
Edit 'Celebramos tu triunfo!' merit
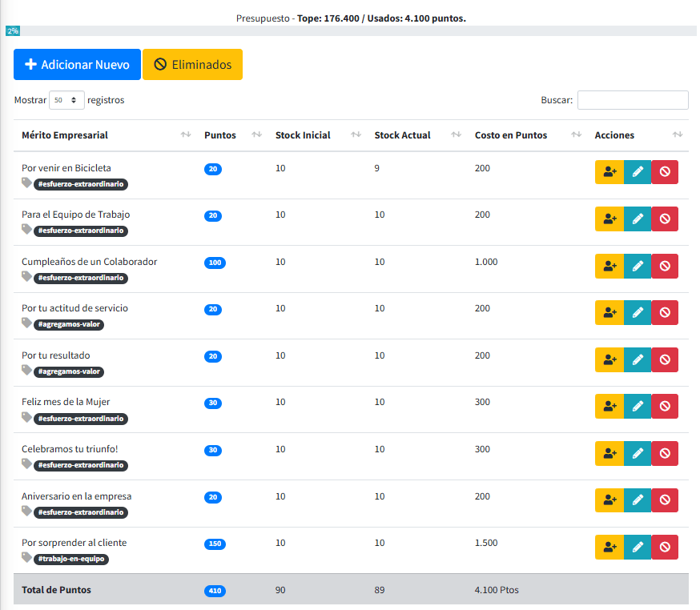click(x=638, y=453)
